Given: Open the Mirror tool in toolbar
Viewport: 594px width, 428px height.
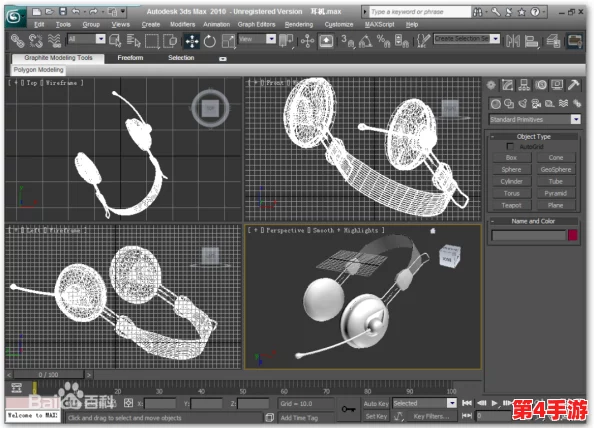Looking at the screenshot, I should pyautogui.click(x=513, y=41).
